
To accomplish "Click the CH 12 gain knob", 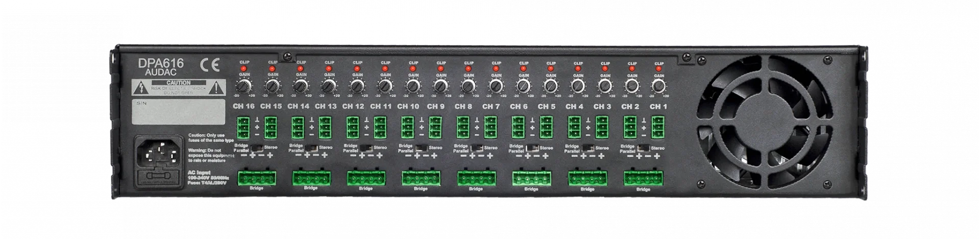I will pos(356,85).
